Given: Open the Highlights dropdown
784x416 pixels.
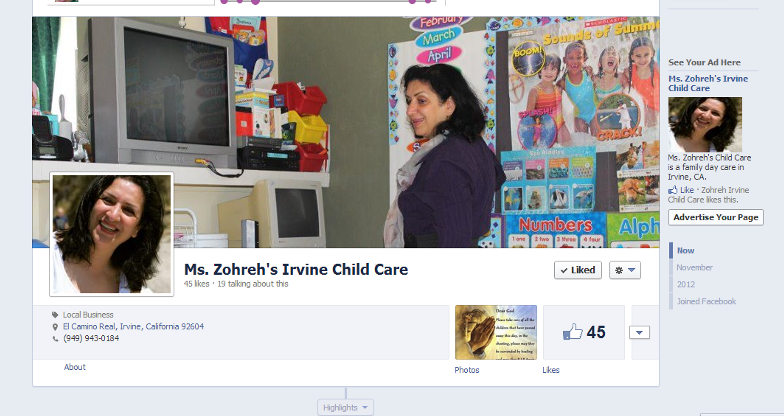Looking at the screenshot, I should coord(345,408).
